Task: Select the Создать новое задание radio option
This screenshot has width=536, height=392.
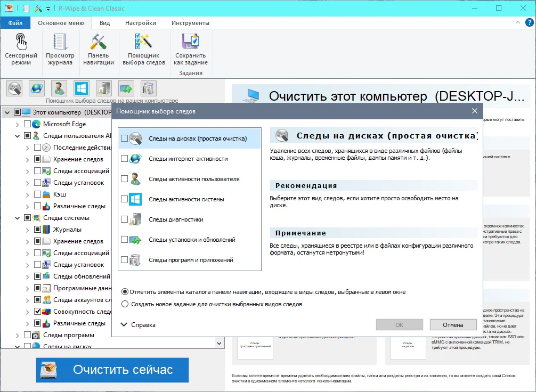Action: click(x=125, y=304)
